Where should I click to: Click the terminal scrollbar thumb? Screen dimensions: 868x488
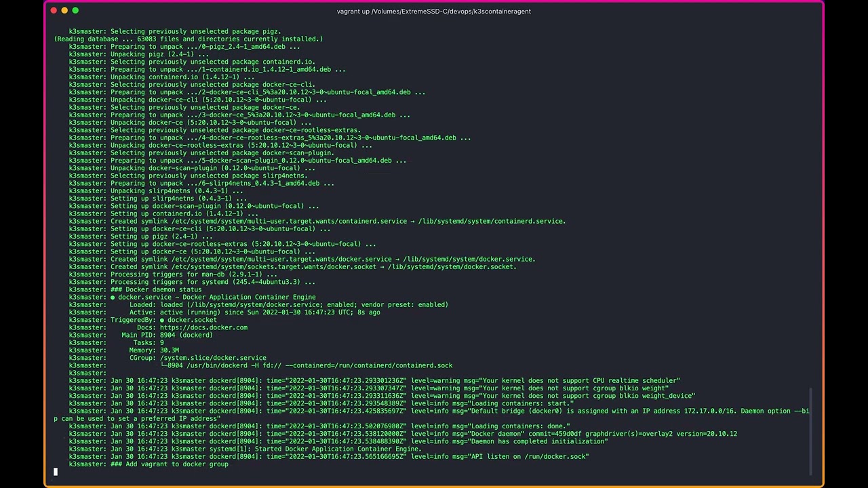tap(811, 432)
